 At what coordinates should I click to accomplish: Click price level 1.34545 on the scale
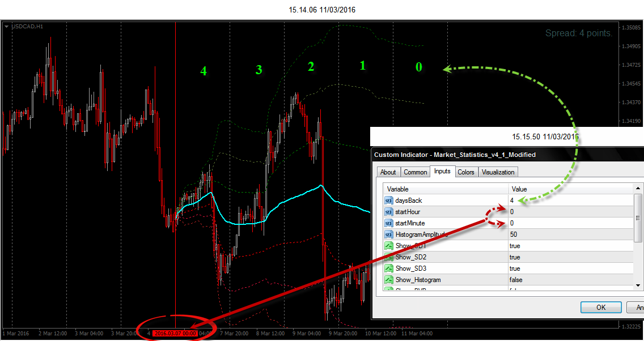click(632, 84)
